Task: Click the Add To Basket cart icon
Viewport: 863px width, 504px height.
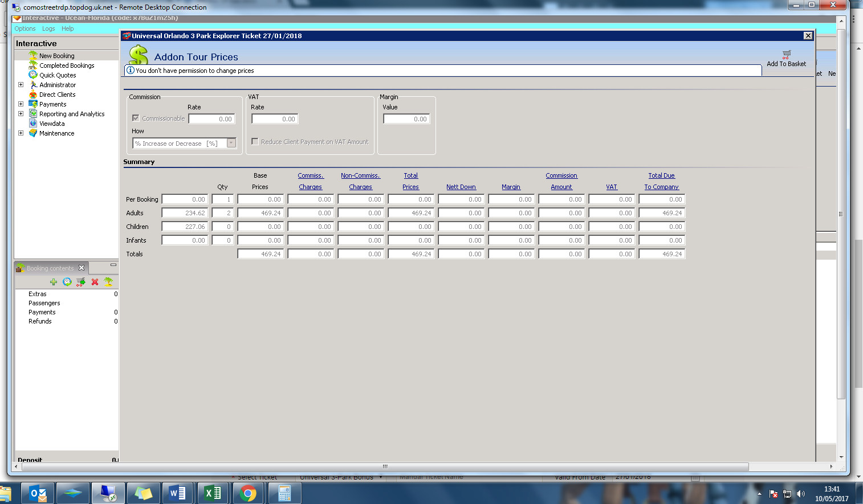Action: 786,54
